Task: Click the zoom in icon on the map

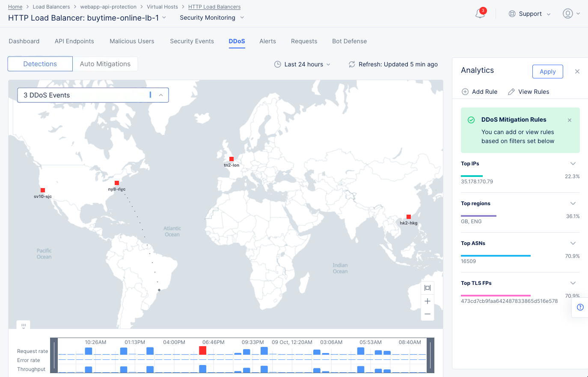Action: tap(427, 301)
